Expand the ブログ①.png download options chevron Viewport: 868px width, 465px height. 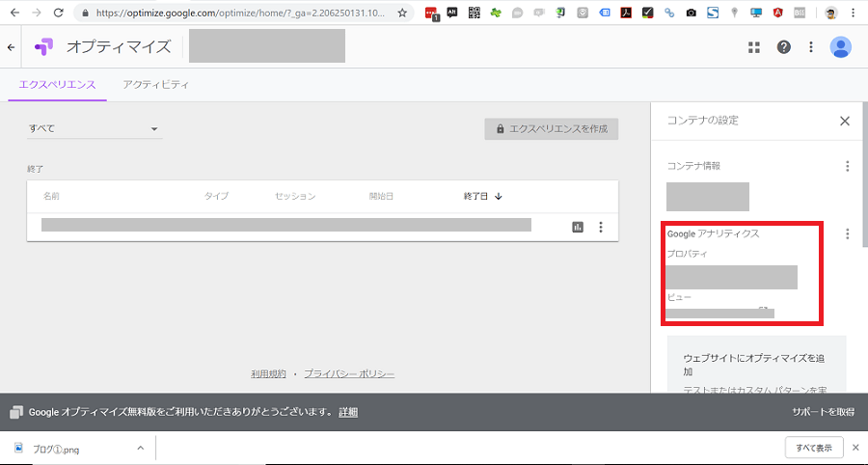coord(141,448)
